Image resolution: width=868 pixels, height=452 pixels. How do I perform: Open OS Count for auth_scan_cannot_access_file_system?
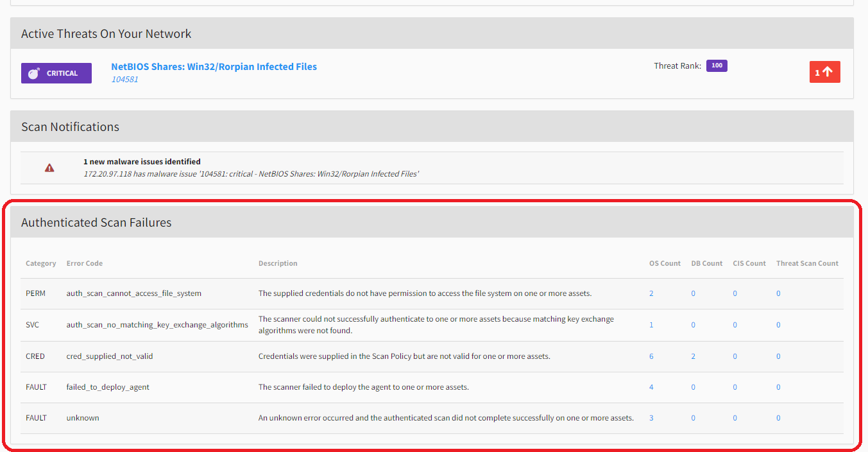pyautogui.click(x=651, y=293)
